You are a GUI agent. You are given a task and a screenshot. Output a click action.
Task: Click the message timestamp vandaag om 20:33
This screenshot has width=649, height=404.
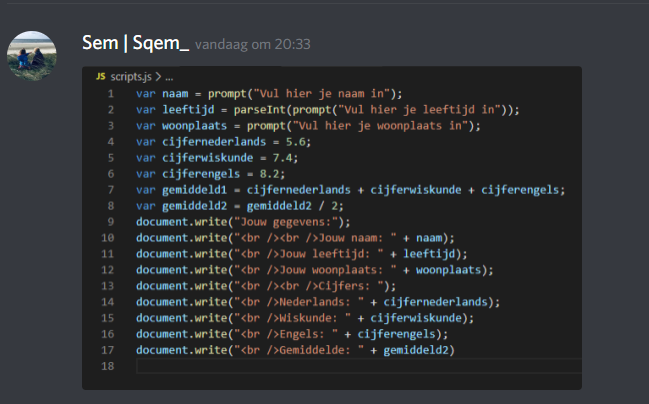tap(252, 45)
